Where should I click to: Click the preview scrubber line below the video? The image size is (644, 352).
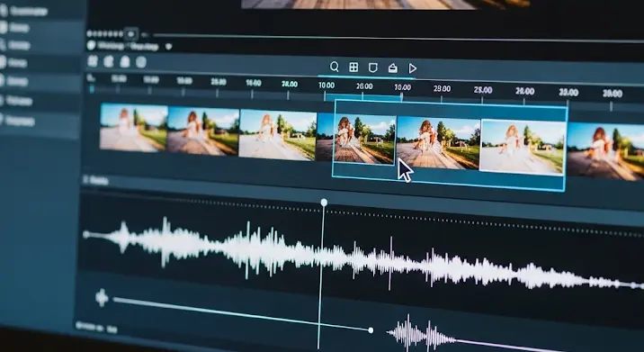(398, 38)
